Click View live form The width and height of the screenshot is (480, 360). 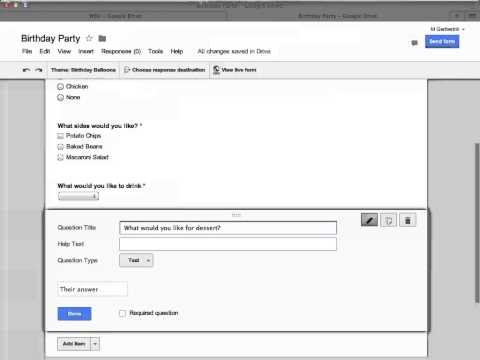(x=235, y=70)
